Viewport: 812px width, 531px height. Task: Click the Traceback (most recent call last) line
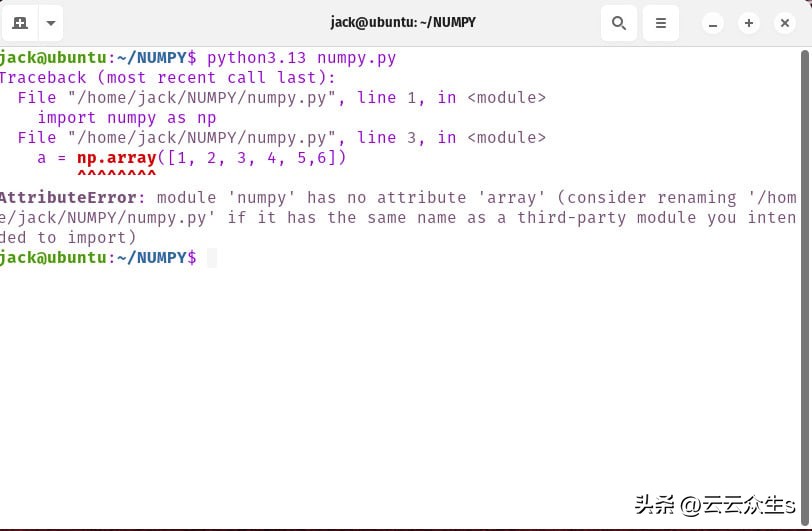click(x=168, y=78)
